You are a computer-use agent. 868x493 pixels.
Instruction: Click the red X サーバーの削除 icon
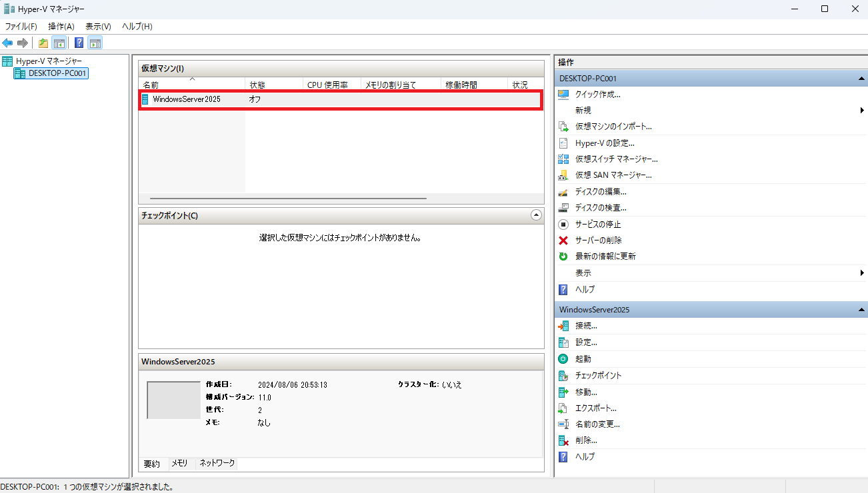tap(563, 241)
